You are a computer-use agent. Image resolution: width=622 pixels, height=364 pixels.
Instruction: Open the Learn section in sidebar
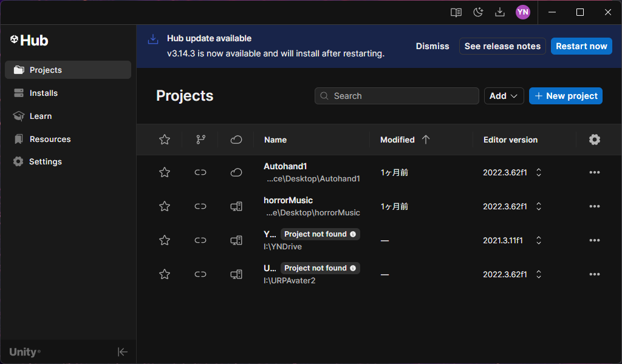41,116
